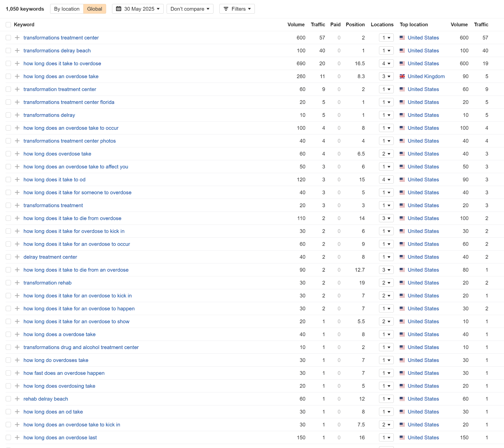The height and width of the screenshot is (448, 504).
Task: Sort by Paid column header
Action: (x=335, y=25)
